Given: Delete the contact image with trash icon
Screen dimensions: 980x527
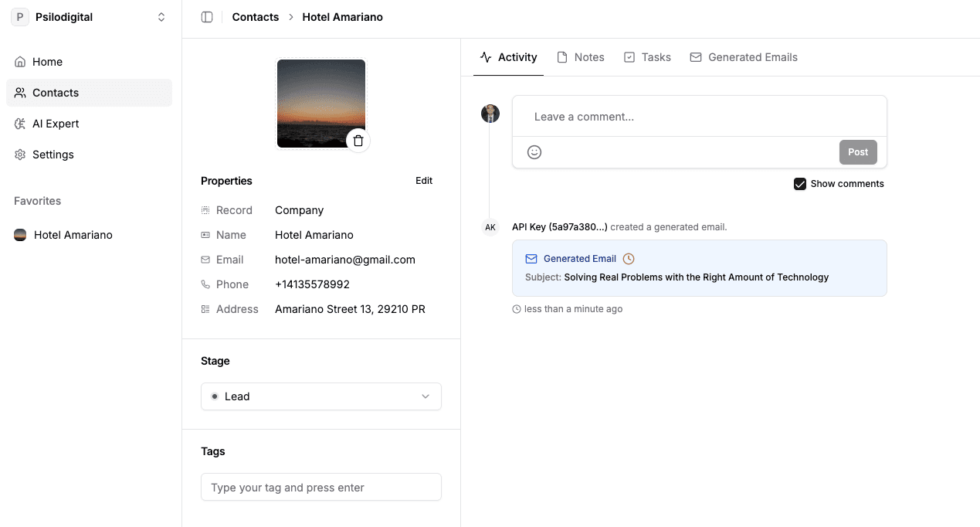Looking at the screenshot, I should 358,141.
